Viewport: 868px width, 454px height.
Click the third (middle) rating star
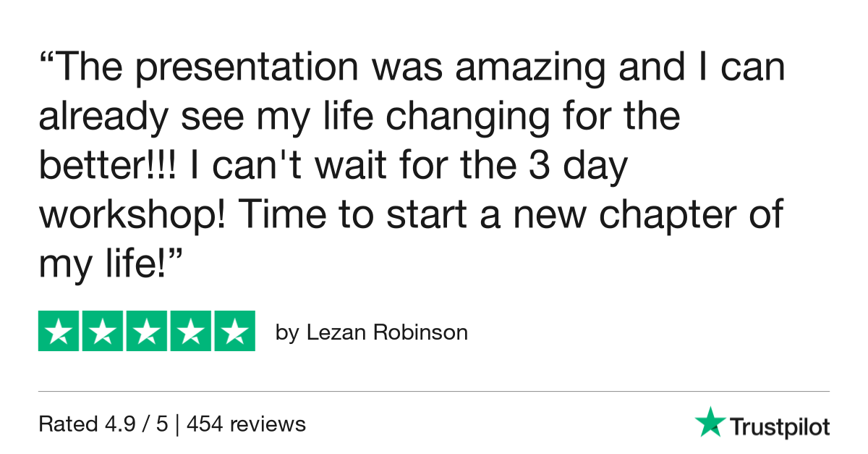point(147,331)
